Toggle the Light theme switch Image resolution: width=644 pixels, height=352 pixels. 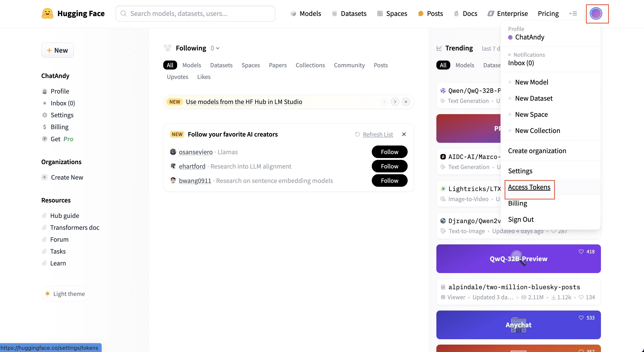coord(65,294)
